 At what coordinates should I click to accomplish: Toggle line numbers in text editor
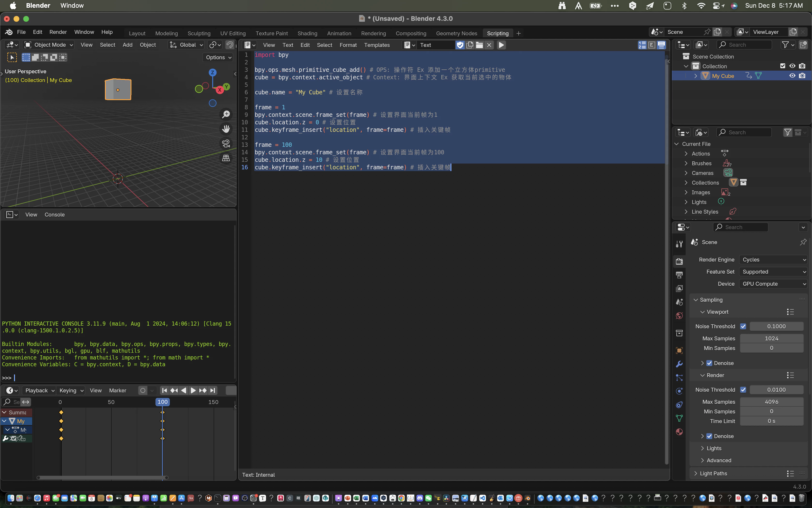pyautogui.click(x=642, y=45)
